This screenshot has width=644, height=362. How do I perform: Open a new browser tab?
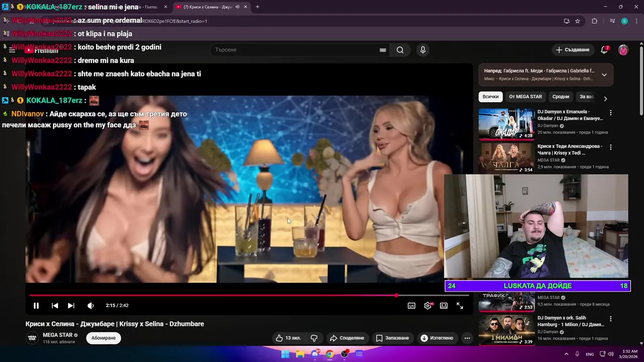258,7
